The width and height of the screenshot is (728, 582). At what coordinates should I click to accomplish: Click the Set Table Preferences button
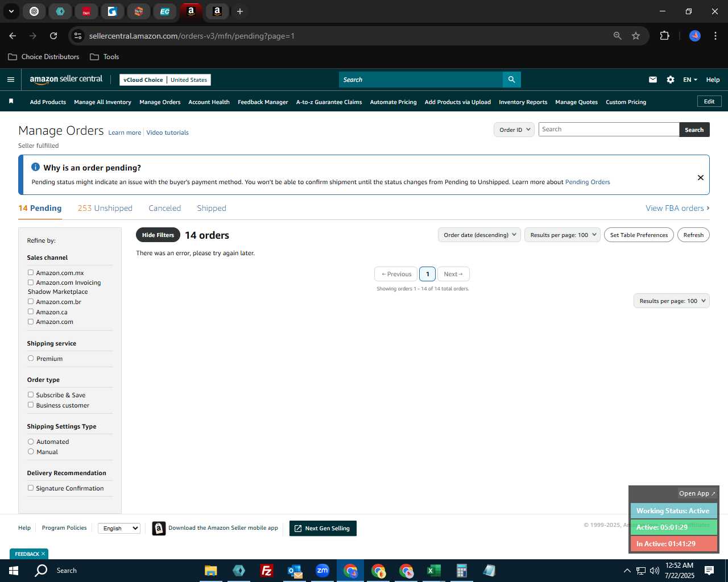coord(639,235)
